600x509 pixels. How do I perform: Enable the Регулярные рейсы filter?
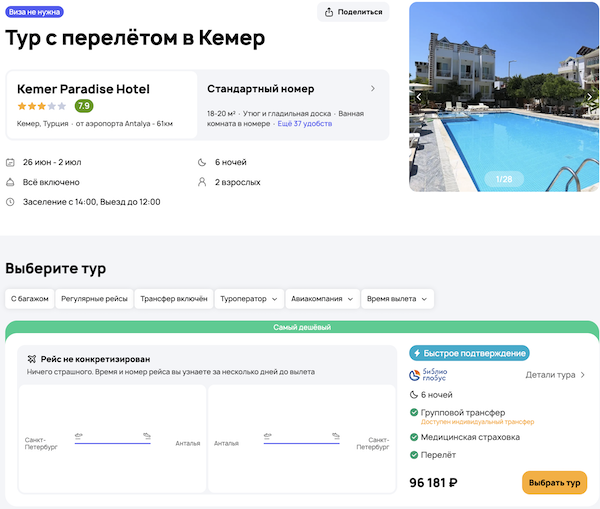click(x=94, y=298)
